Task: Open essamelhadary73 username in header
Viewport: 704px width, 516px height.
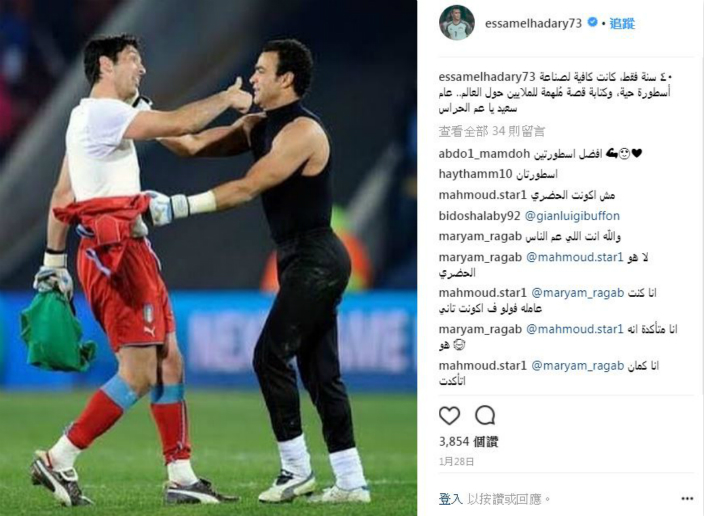Action: (x=533, y=23)
